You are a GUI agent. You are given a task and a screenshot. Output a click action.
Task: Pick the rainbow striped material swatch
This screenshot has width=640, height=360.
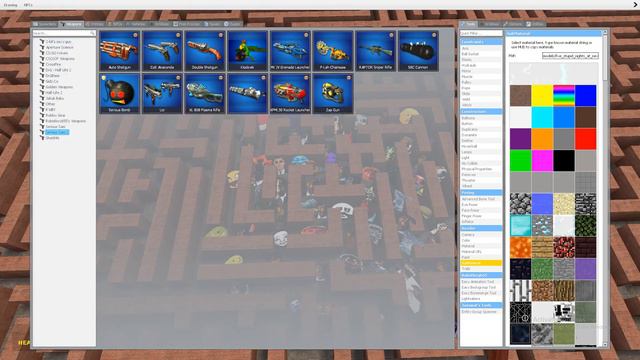[564, 96]
